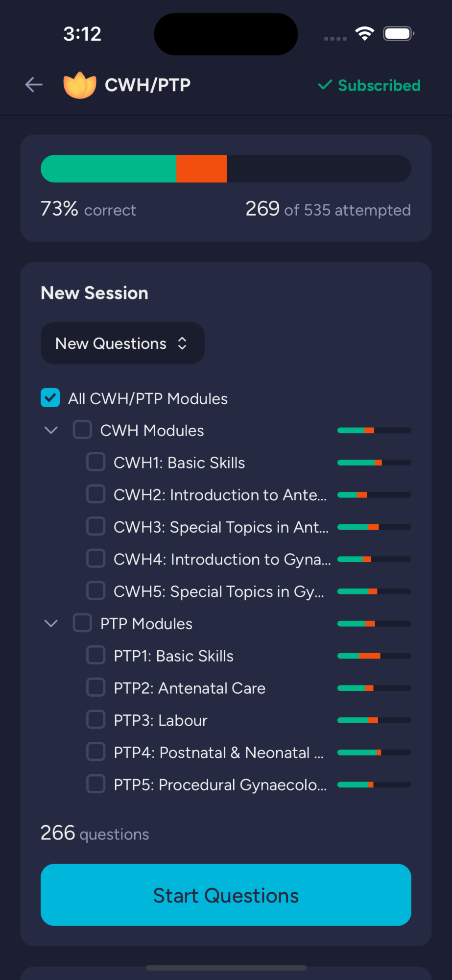This screenshot has height=980, width=452.
Task: Tap the CWH Modules progress bar
Action: point(374,430)
